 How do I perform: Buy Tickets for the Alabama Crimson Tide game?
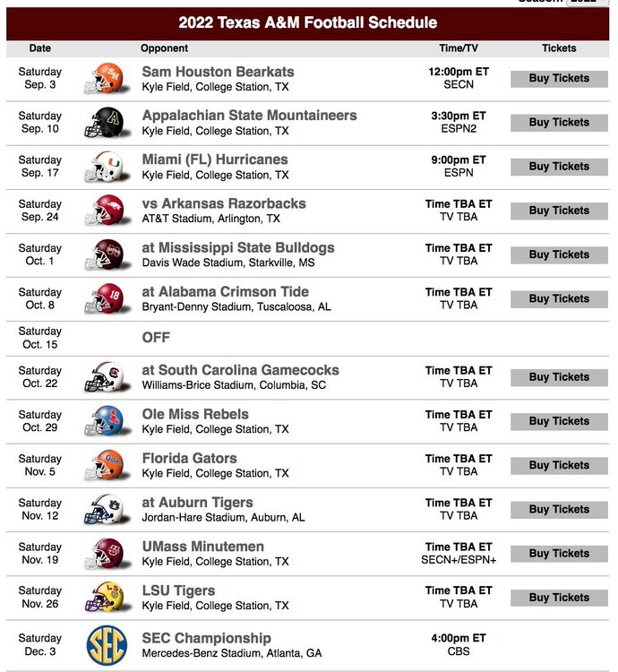point(559,299)
